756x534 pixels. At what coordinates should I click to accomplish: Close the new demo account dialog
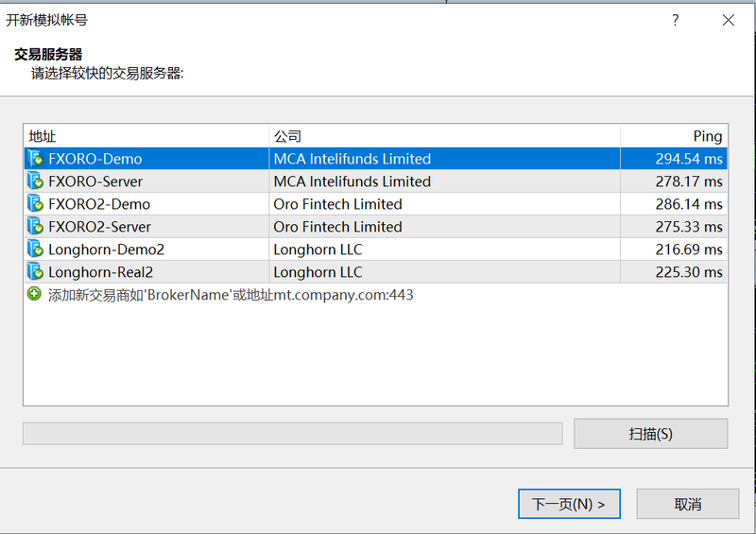[728, 20]
